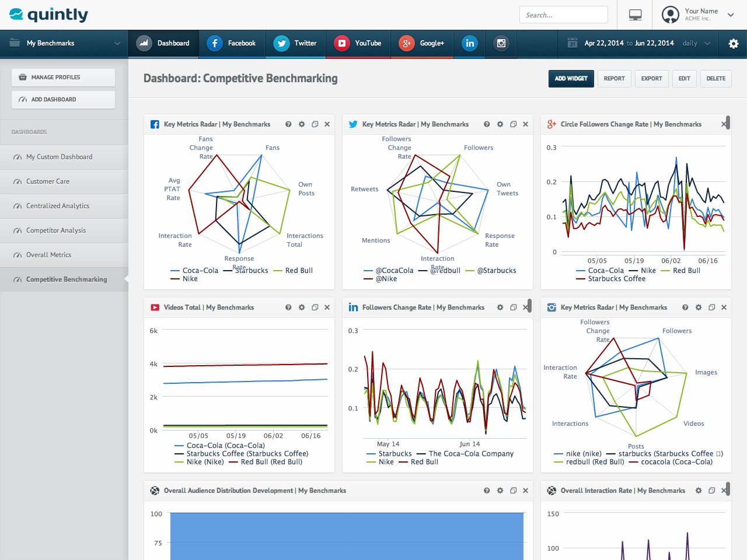Switch to the Dashboard tab
The width and height of the screenshot is (747, 560).
[163, 43]
